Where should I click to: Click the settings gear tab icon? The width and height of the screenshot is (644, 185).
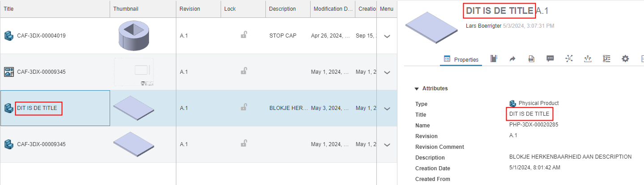pos(625,59)
